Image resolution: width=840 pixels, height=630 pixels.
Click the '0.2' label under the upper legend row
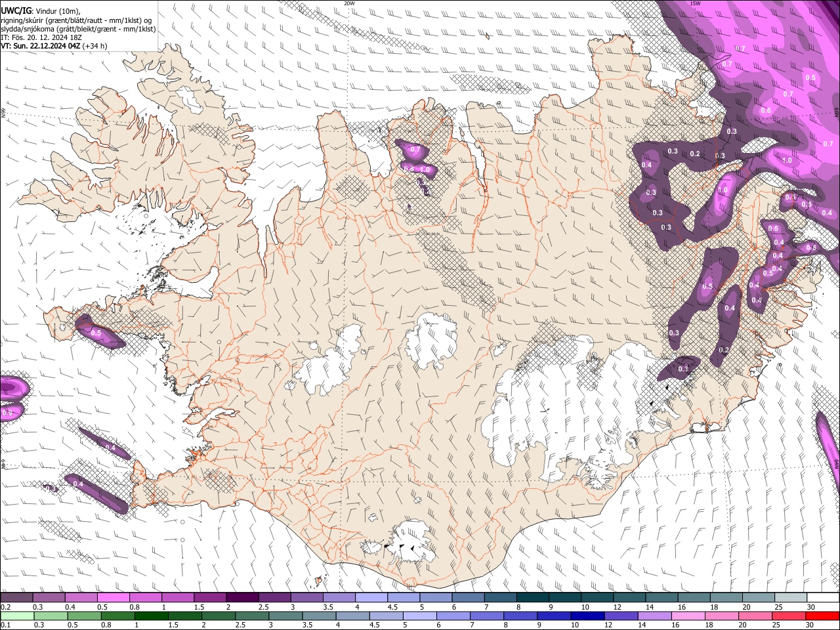[x=5, y=607]
